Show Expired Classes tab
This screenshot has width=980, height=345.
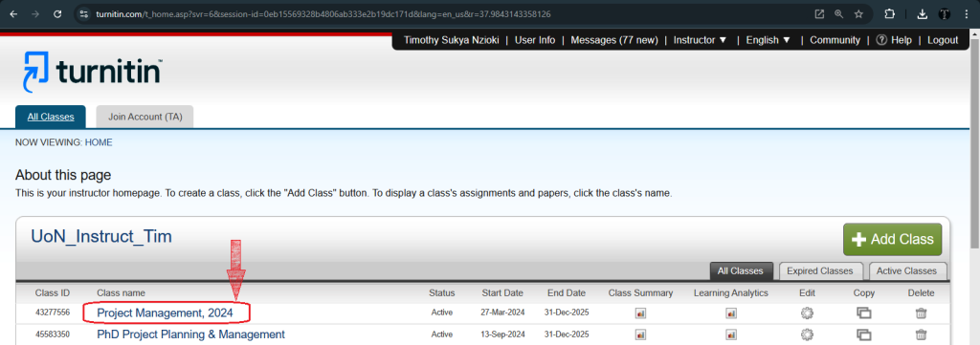pyautogui.click(x=820, y=270)
